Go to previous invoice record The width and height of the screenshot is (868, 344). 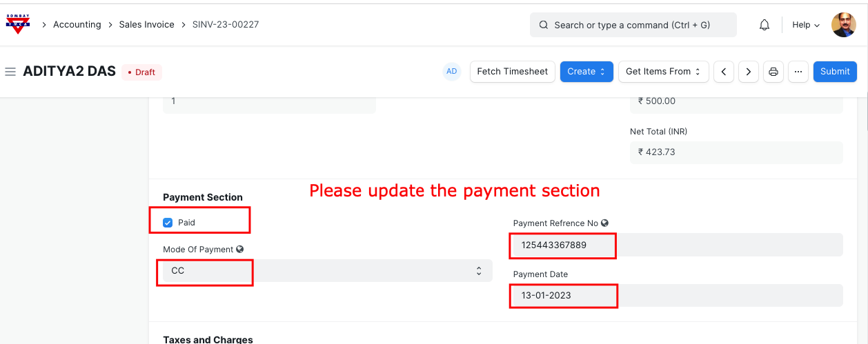[x=723, y=72]
